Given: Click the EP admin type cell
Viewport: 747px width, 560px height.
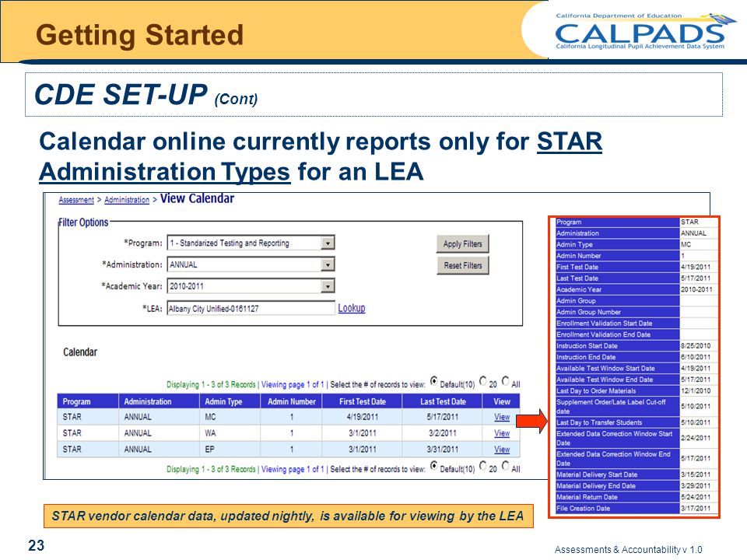Looking at the screenshot, I should 230,449.
